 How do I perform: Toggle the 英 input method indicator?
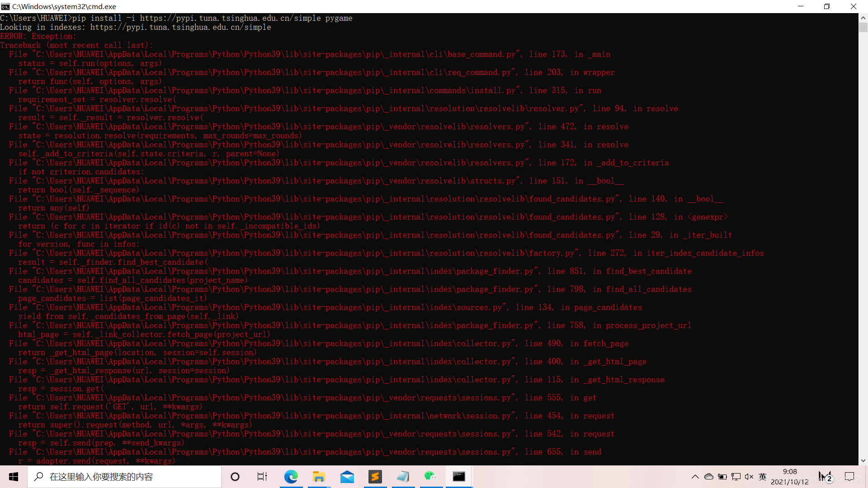point(763,477)
